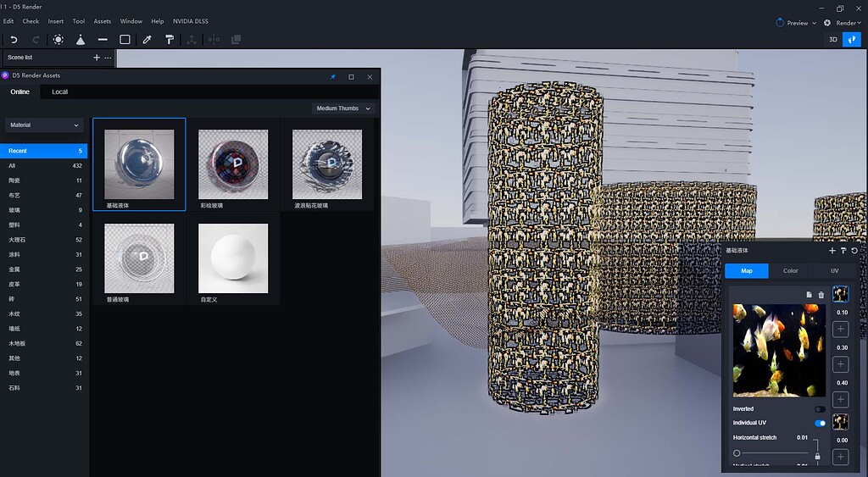Click paint roller icon in material panel
868x477 pixels.
click(x=843, y=251)
